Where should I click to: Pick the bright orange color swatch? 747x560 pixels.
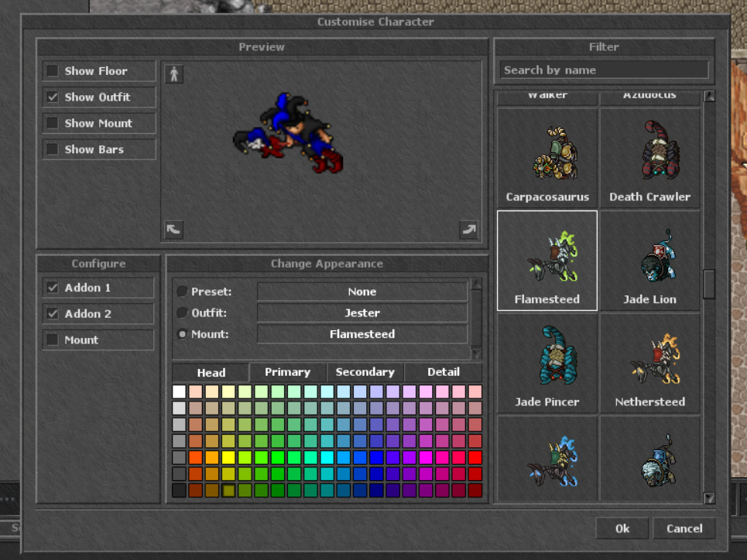click(211, 458)
